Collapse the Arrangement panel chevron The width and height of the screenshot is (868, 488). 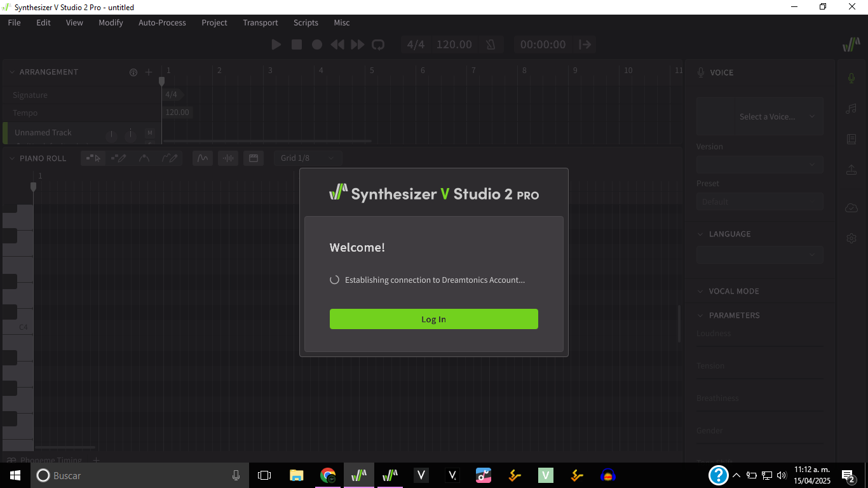point(11,72)
